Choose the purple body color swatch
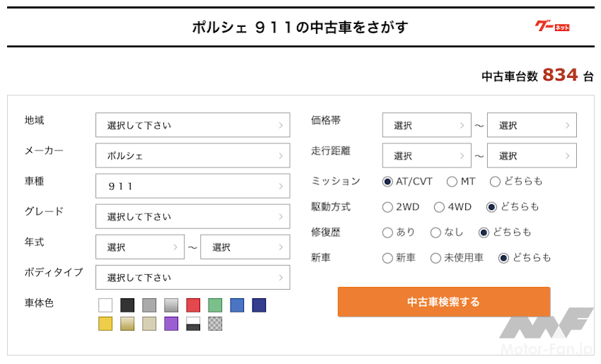Image resolution: width=601 pixels, height=364 pixels. pos(171,324)
